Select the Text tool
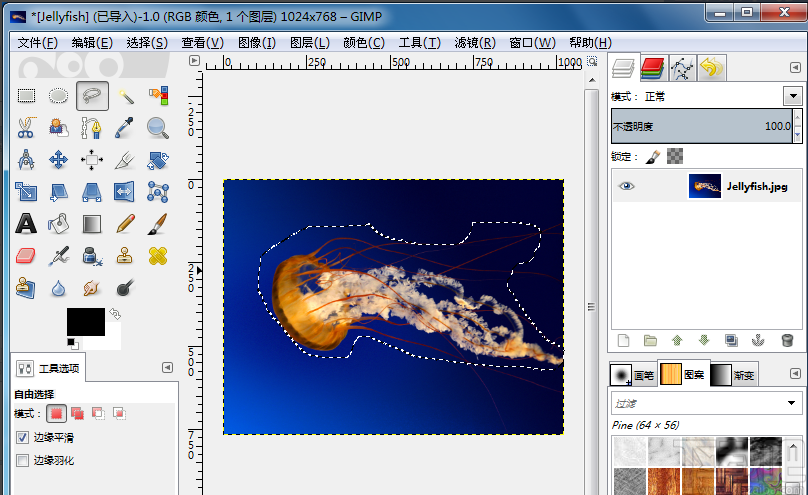The width and height of the screenshot is (808, 495). (x=26, y=224)
